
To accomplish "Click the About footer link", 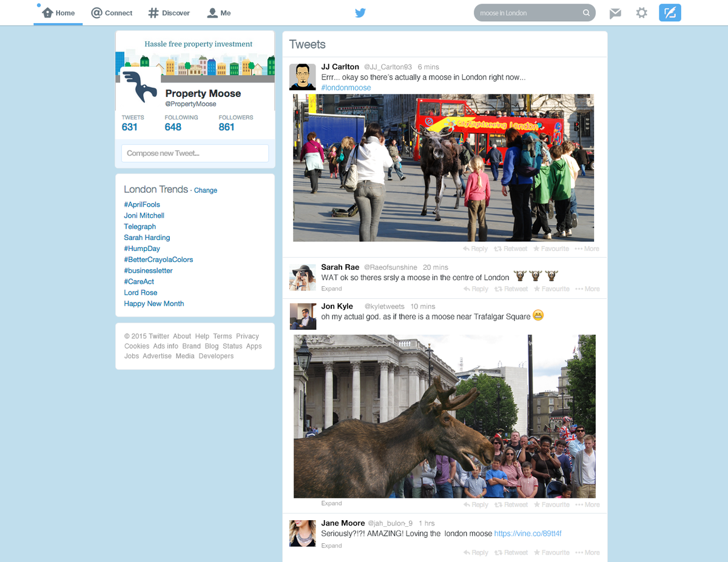I will pos(182,336).
